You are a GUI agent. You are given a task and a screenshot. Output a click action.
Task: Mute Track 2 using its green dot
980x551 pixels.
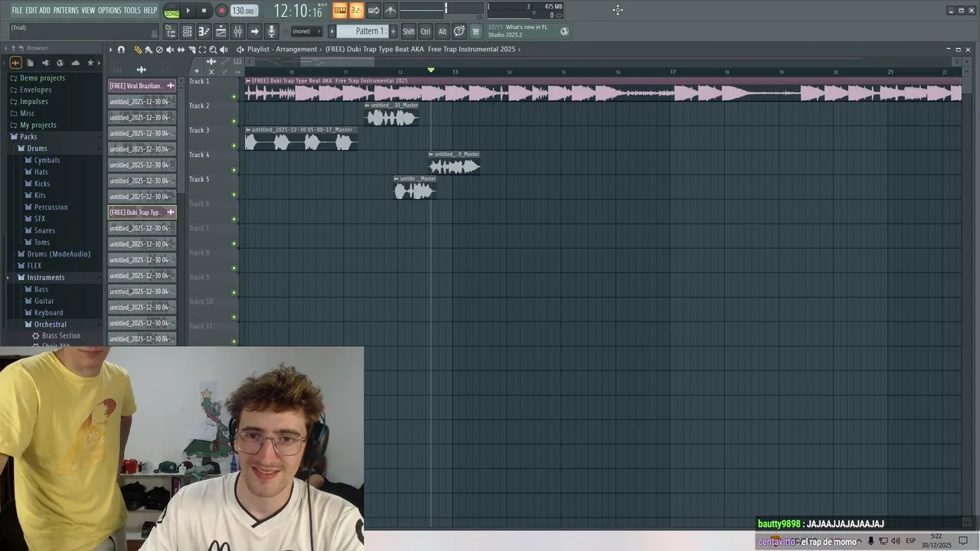click(x=234, y=122)
